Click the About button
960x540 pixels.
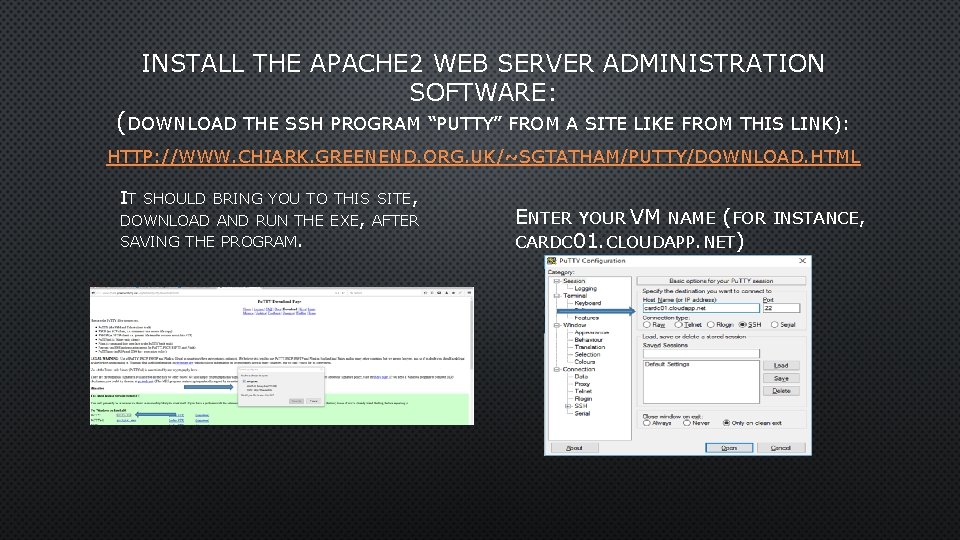point(575,448)
